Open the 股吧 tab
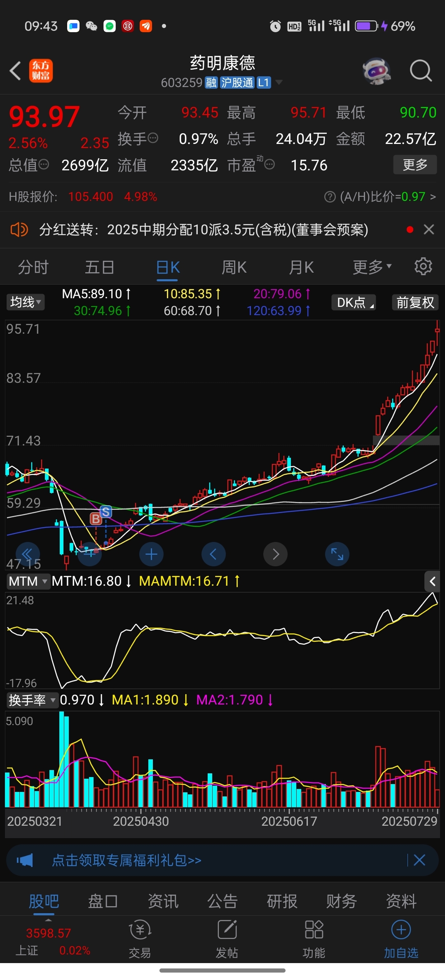 44,901
